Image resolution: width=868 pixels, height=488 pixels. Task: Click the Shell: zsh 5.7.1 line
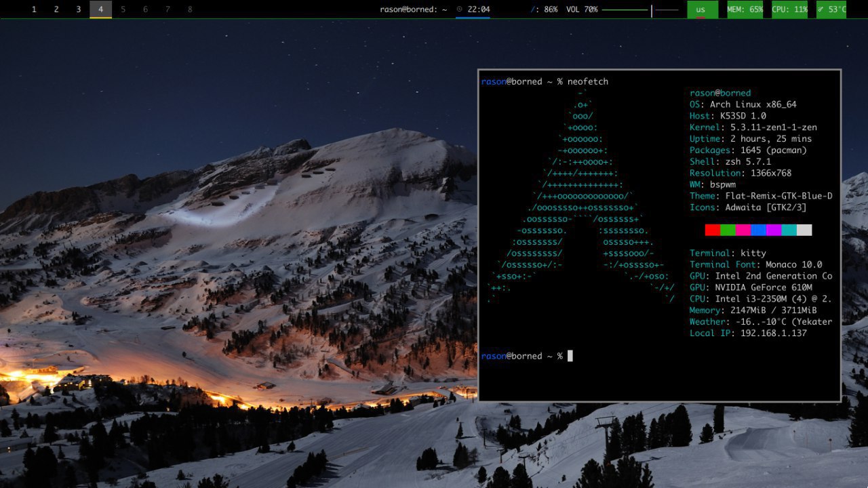(730, 162)
